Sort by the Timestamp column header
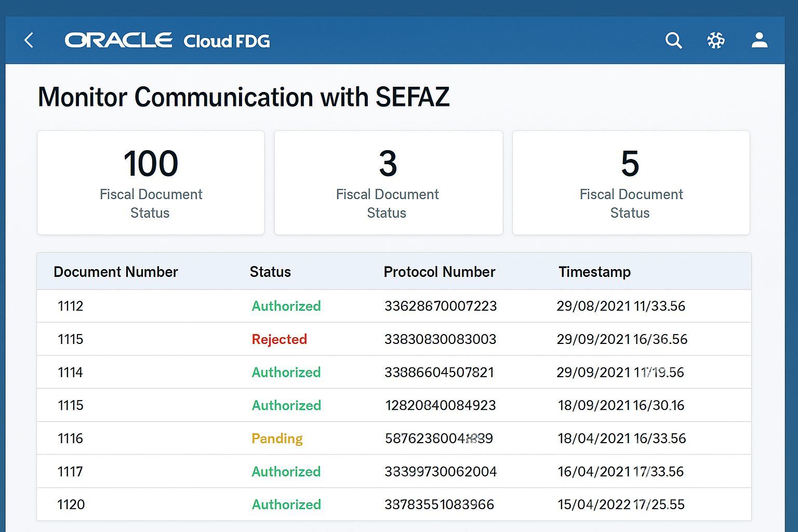The image size is (798, 532). [594, 271]
